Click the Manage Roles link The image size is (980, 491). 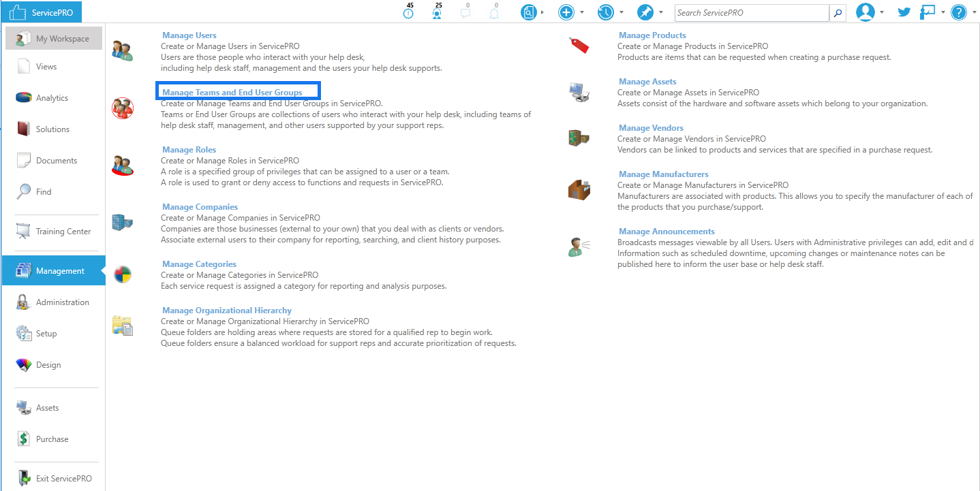(189, 150)
